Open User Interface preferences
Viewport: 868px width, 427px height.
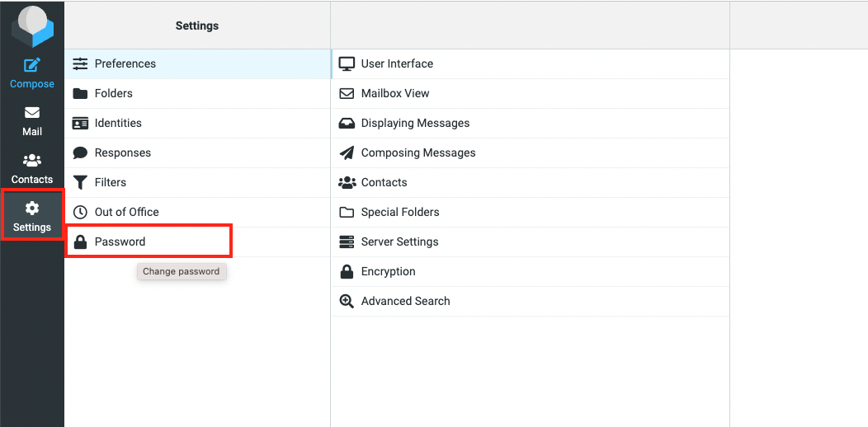tap(397, 63)
